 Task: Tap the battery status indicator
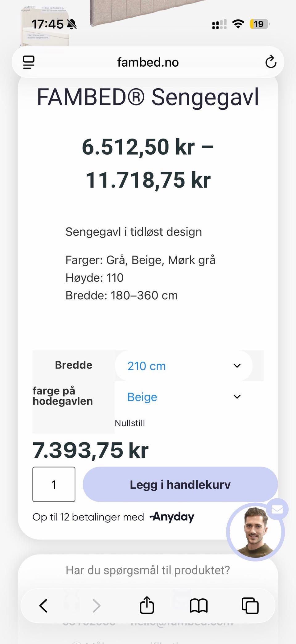pyautogui.click(x=259, y=24)
